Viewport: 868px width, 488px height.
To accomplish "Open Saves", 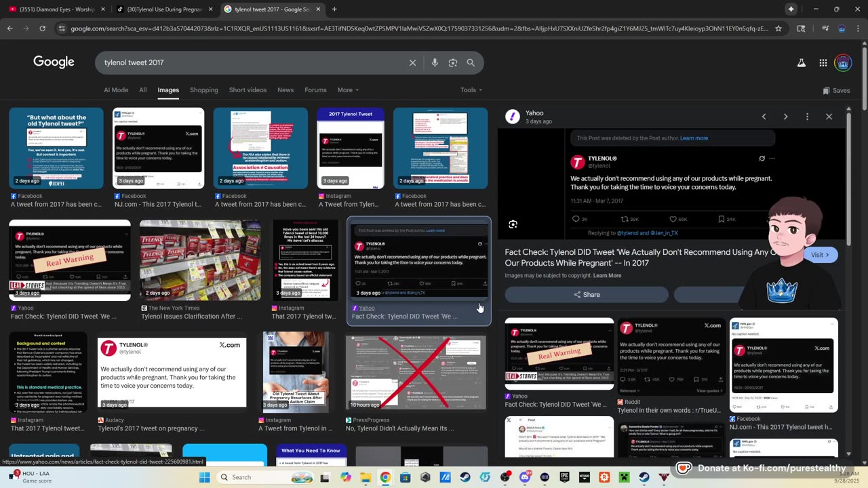I will pos(836,90).
